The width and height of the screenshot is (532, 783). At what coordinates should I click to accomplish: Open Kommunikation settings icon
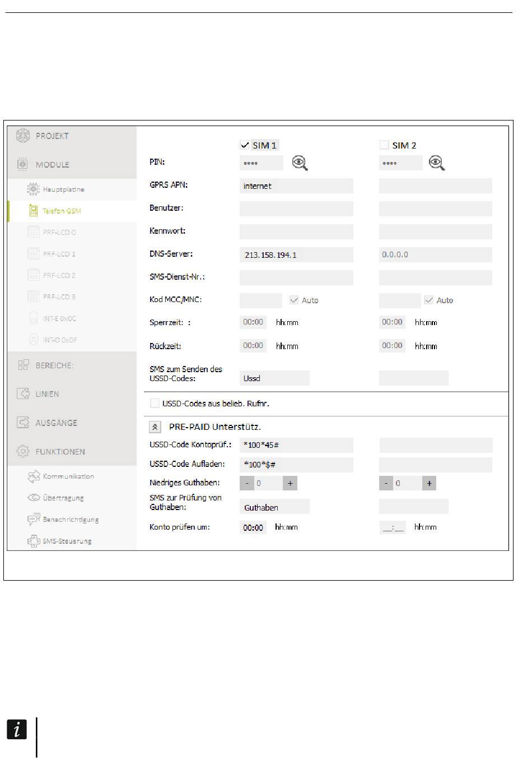click(x=34, y=476)
